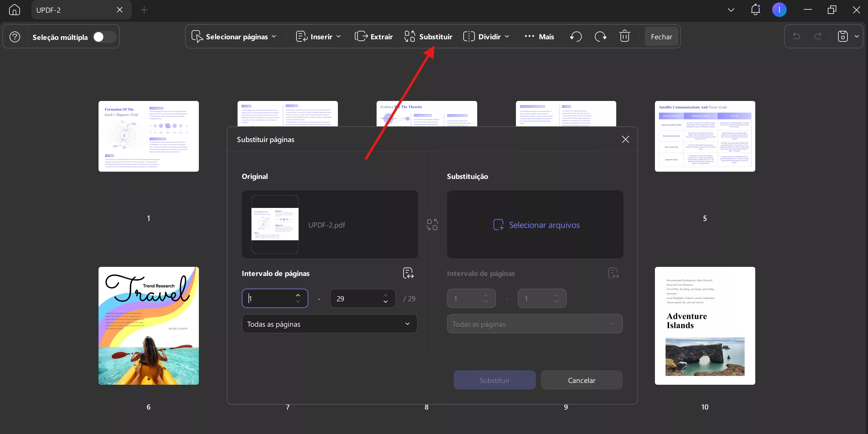Open the Mais menu
Image resolution: width=868 pixels, height=434 pixels.
tap(539, 36)
